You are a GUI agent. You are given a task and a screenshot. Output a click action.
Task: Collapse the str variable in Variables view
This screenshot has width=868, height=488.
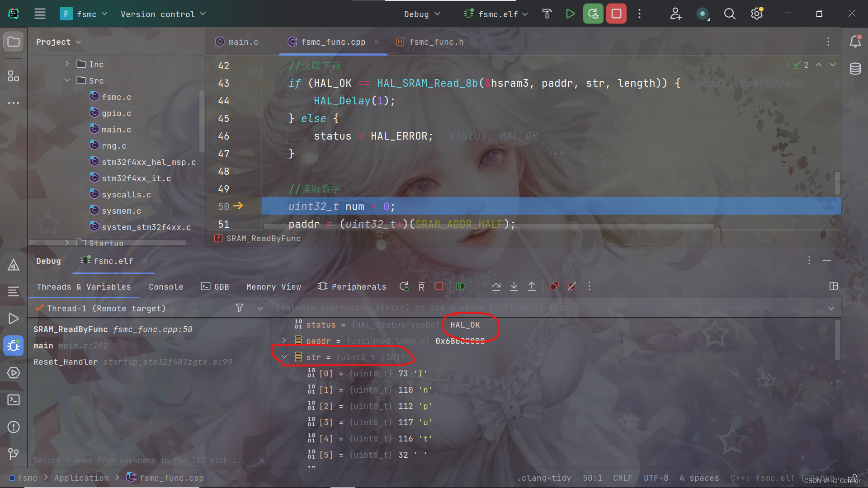tap(284, 357)
